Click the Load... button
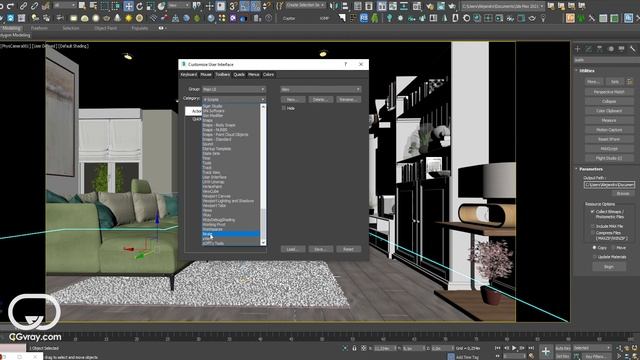640x360 pixels. coord(293,249)
